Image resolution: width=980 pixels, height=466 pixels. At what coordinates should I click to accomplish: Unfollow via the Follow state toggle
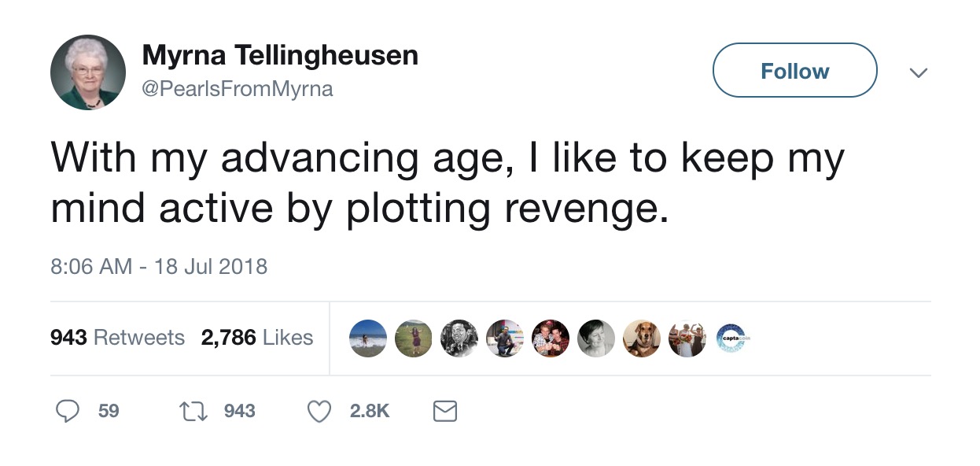coord(794,70)
